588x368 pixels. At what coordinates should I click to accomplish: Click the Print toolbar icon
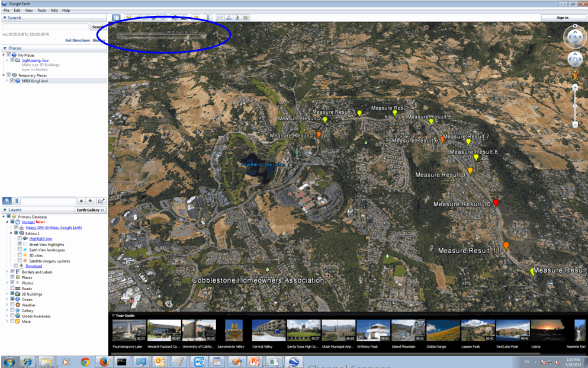pos(229,18)
